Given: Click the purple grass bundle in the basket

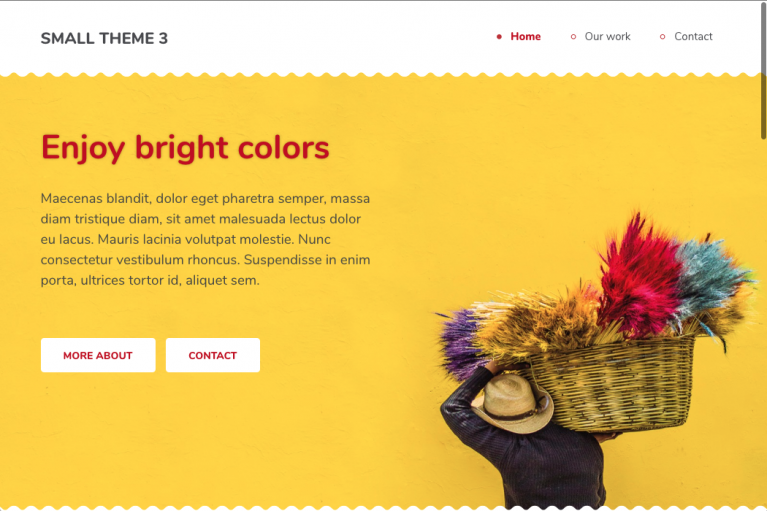Looking at the screenshot, I should point(460,342).
